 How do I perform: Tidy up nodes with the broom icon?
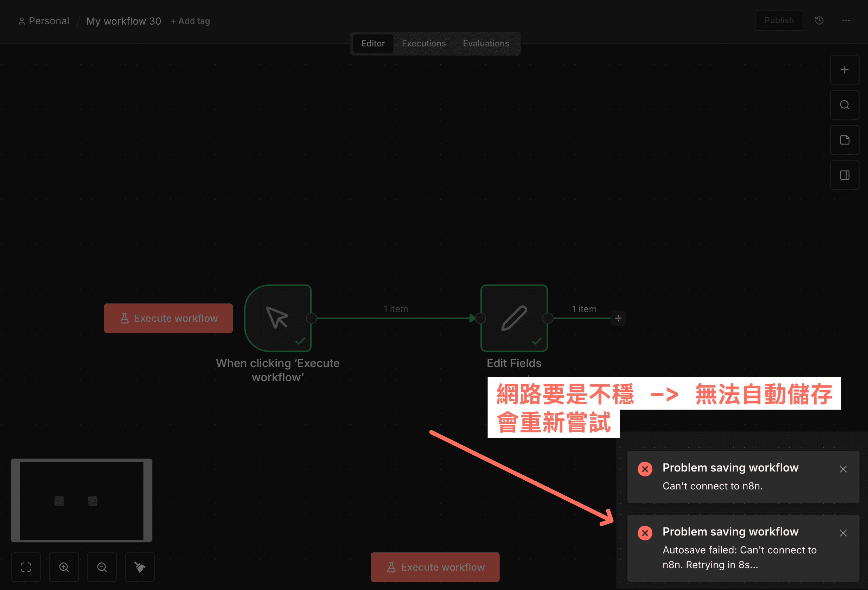pos(140,566)
